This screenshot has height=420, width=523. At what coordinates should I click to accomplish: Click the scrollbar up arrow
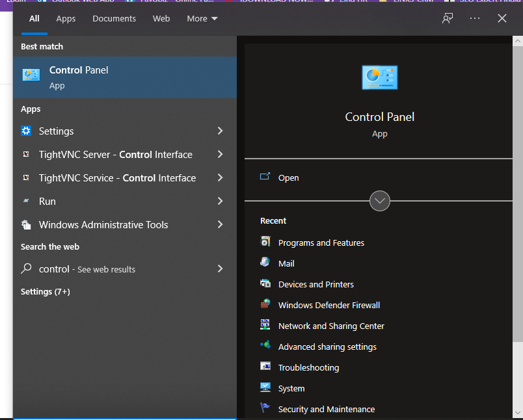pos(518,42)
